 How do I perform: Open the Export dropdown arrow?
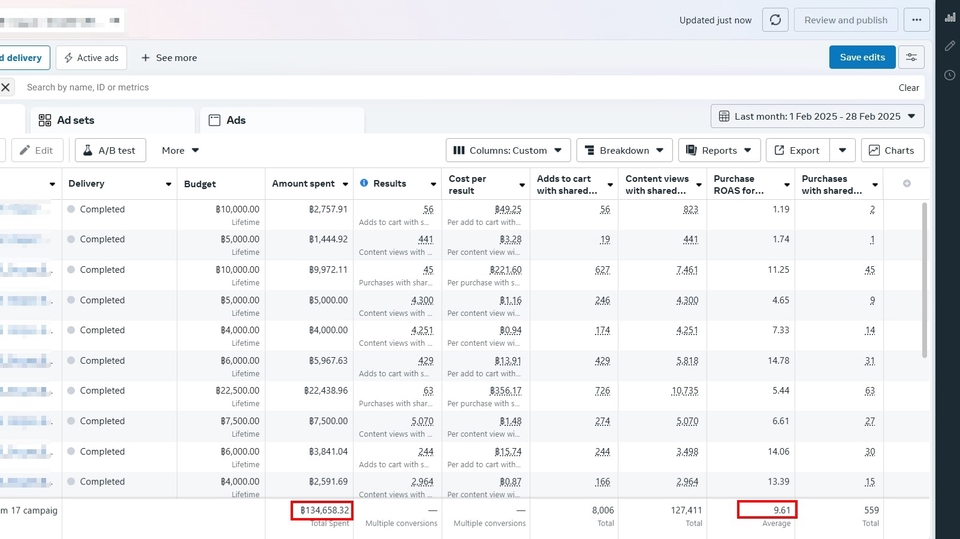pyautogui.click(x=842, y=150)
